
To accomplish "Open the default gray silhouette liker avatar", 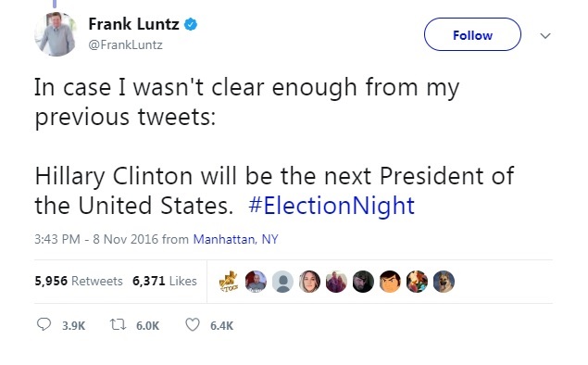I will tap(282, 282).
